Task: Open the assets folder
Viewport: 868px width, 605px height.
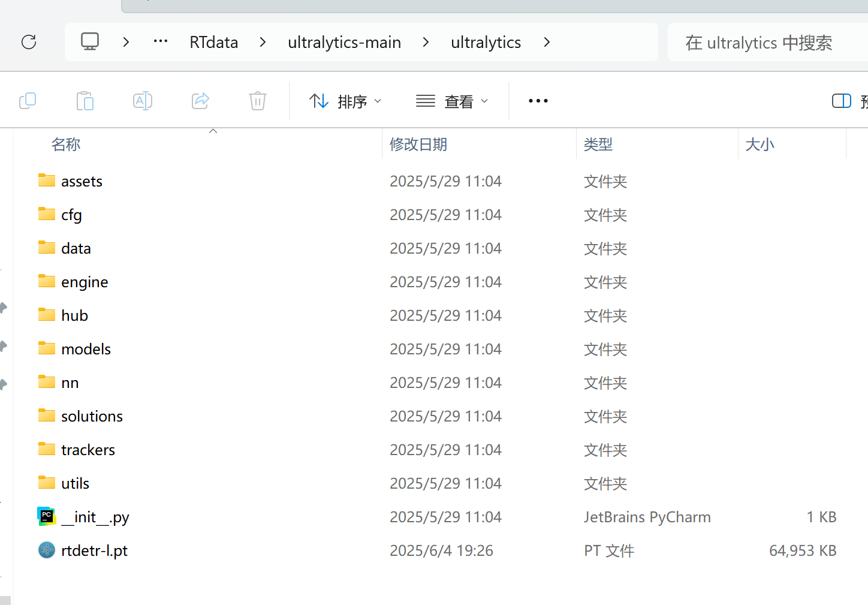Action: pyautogui.click(x=82, y=180)
